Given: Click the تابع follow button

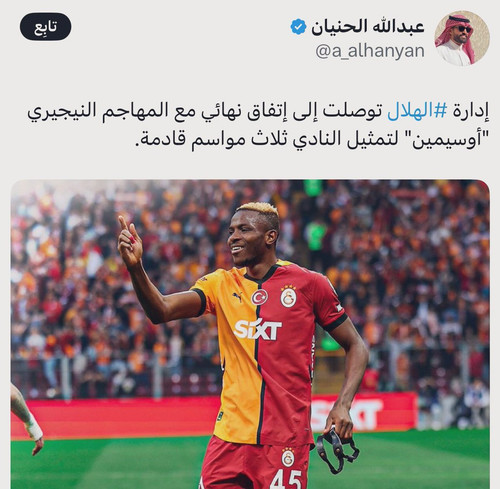Looking at the screenshot, I should pyautogui.click(x=46, y=27).
